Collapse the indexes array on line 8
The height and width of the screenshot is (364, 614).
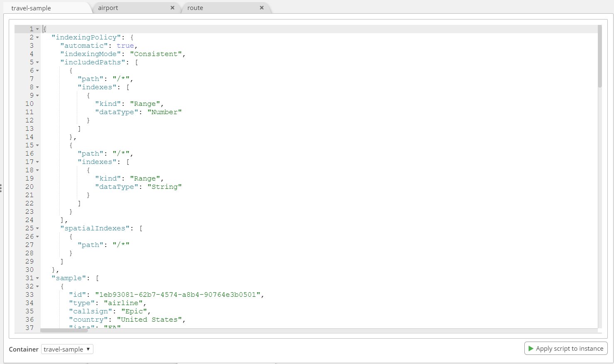point(38,87)
